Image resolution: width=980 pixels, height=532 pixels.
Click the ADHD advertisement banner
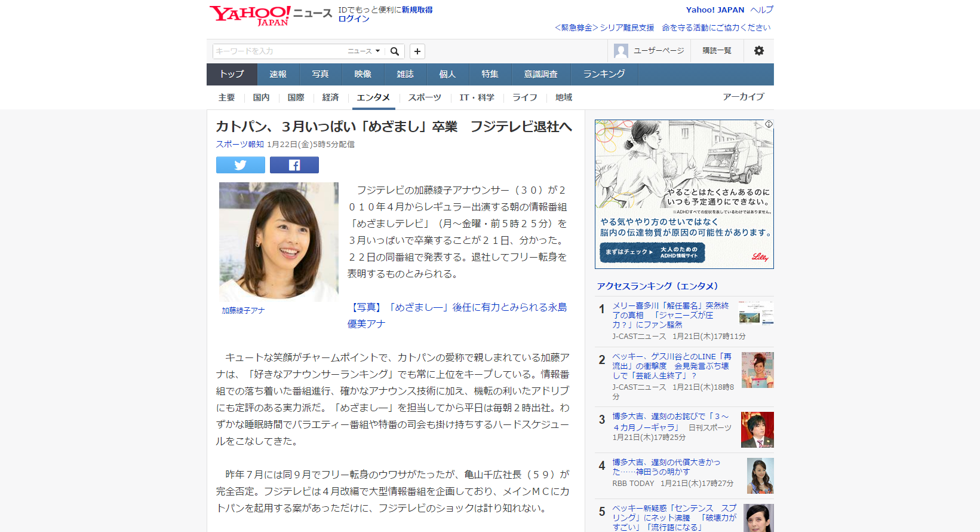pos(684,194)
